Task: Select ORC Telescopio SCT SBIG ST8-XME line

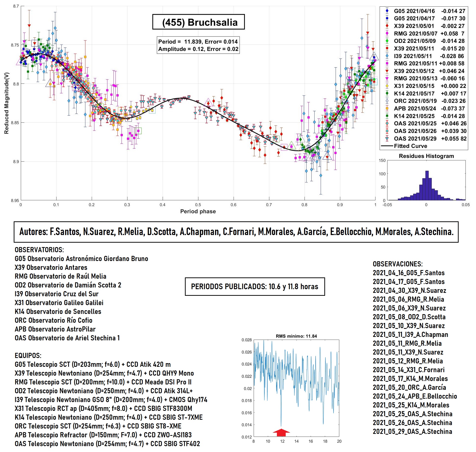Action: pyautogui.click(x=98, y=426)
